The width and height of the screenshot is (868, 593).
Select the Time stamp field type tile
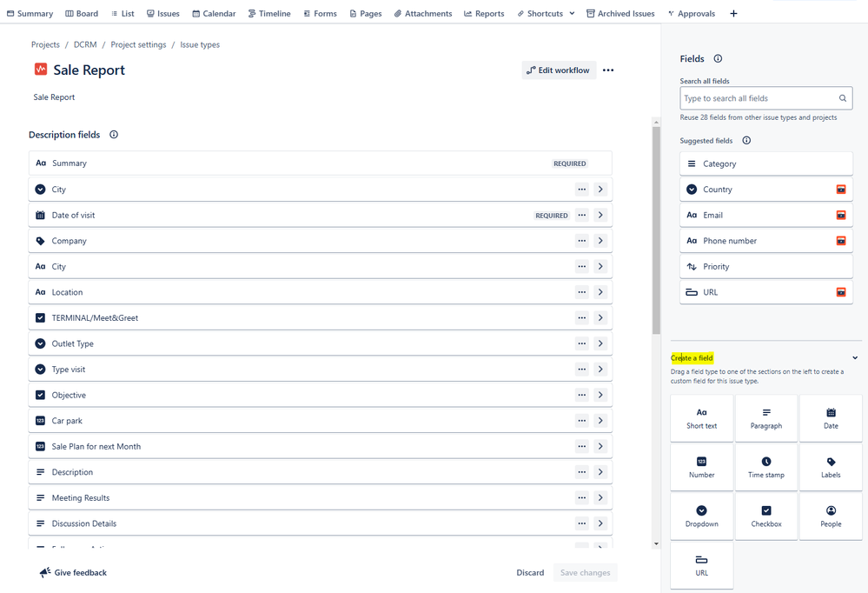point(766,467)
